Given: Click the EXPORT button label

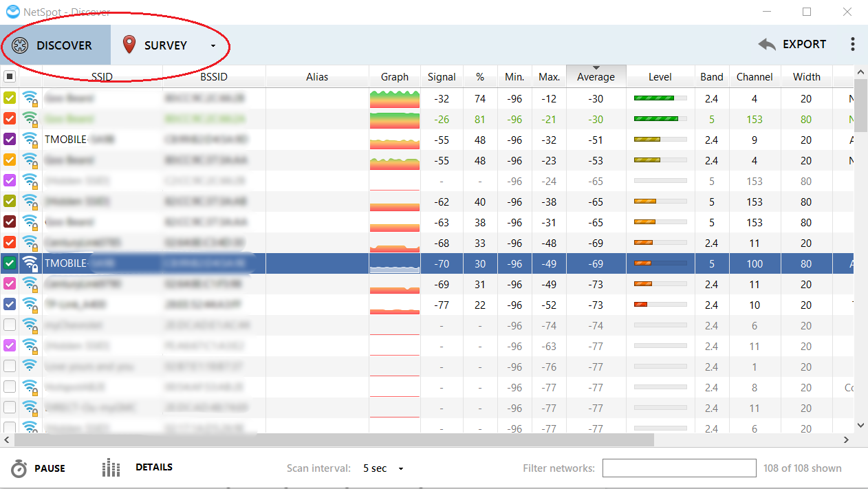Looking at the screenshot, I should coord(805,44).
